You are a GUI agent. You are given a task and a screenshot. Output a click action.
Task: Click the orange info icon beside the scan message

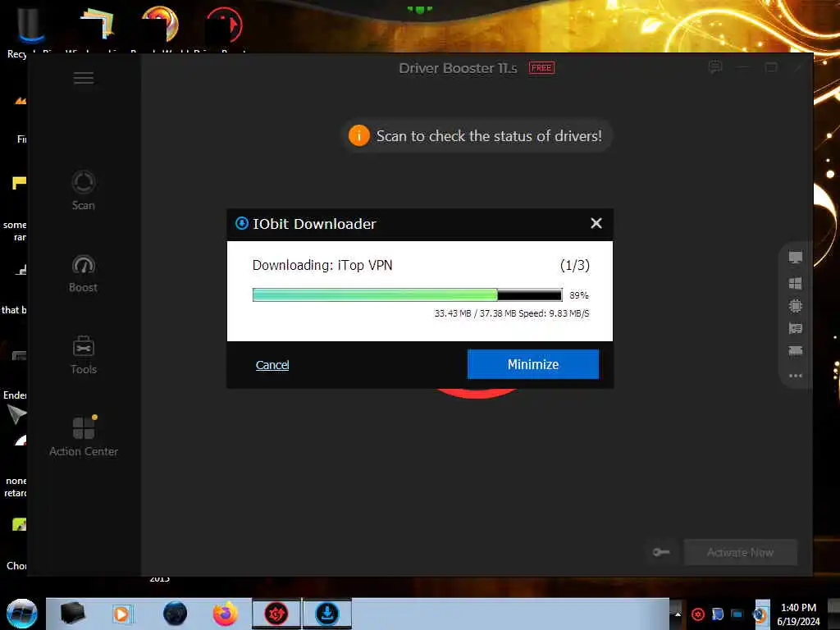pos(358,135)
